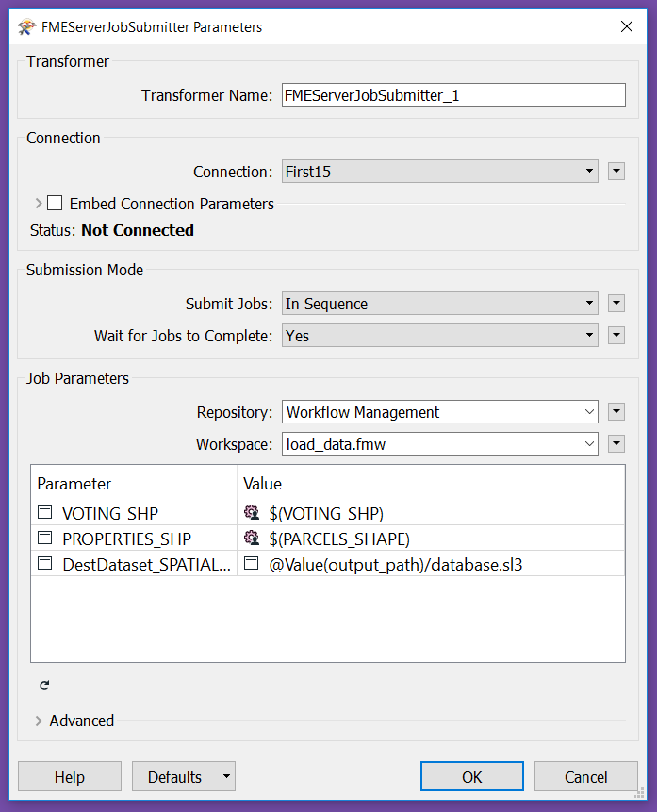Image resolution: width=657 pixels, height=812 pixels.
Task: Open the arrow menu next to Workspace
Action: [x=616, y=444]
